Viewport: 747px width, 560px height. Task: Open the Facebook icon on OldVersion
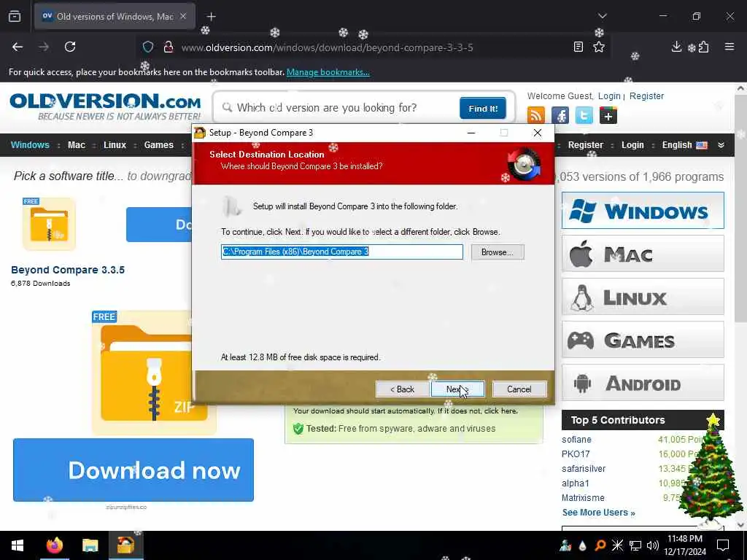pos(560,115)
